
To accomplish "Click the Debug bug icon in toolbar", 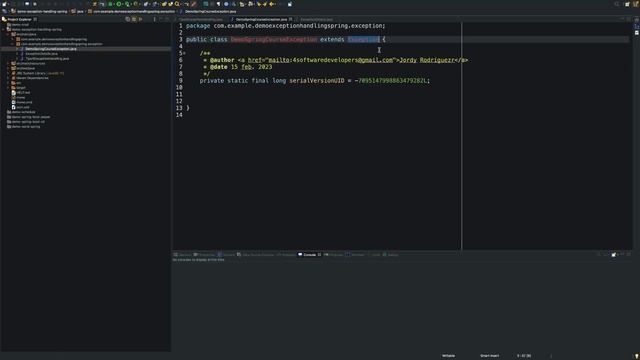I will click(x=110, y=4).
